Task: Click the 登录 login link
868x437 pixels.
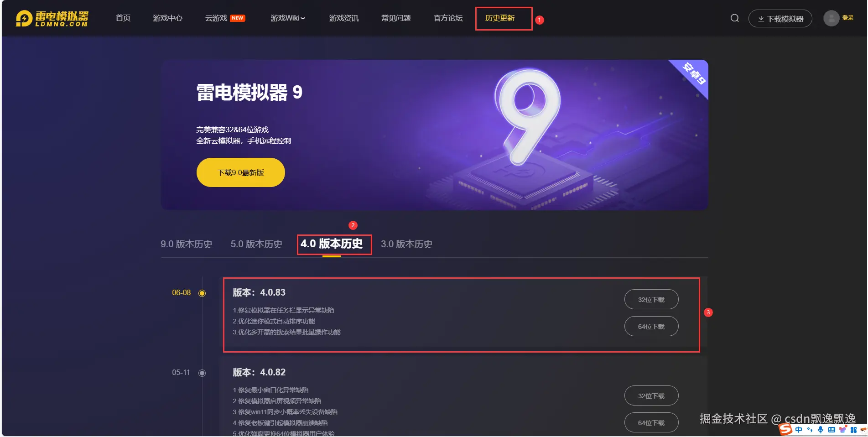Action: coord(848,18)
